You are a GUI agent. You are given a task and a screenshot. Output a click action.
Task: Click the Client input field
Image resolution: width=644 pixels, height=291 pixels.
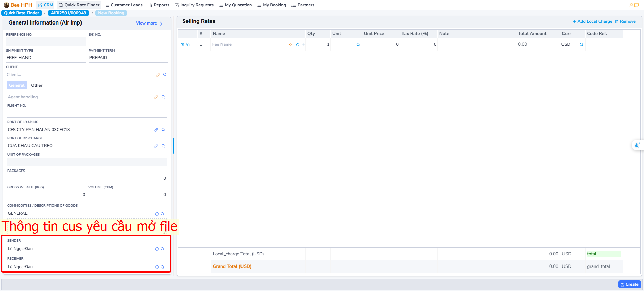pos(79,75)
